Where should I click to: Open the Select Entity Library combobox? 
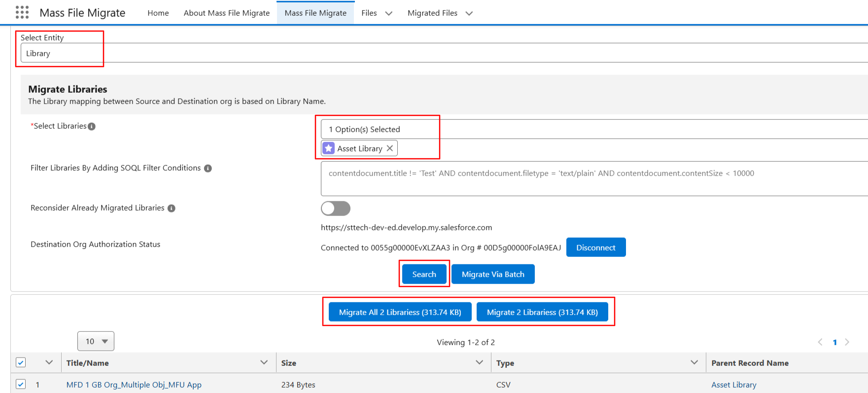click(x=444, y=53)
